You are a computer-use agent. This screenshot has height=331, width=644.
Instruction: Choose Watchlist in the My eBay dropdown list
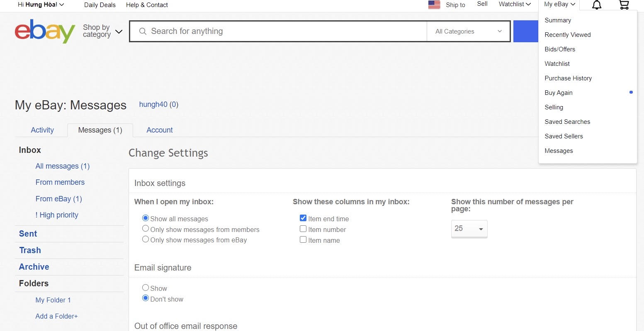point(557,64)
